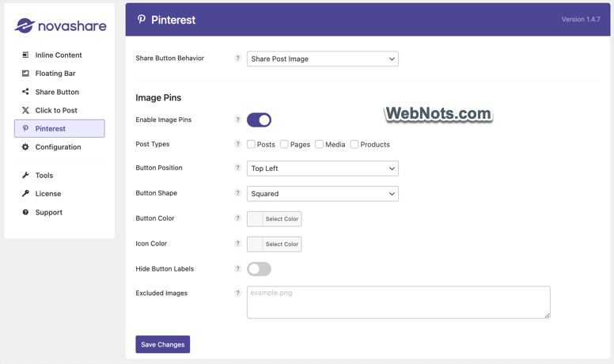Viewport: 614px width, 364px height.
Task: Open the Button Position dropdown
Action: click(x=322, y=169)
